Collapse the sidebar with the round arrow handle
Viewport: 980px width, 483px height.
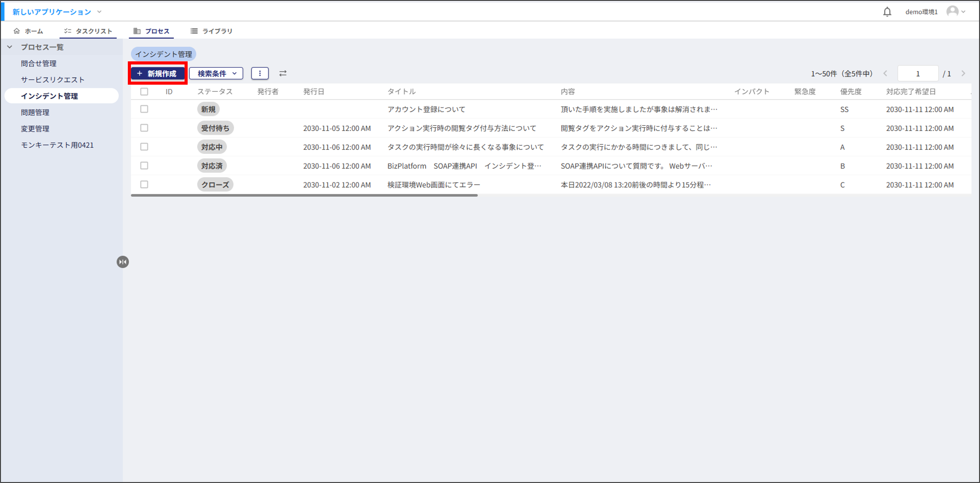[122, 262]
